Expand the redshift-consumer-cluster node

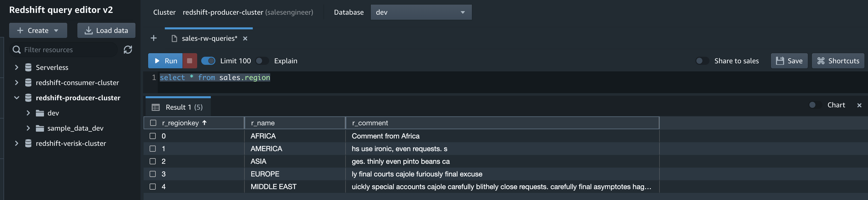16,83
